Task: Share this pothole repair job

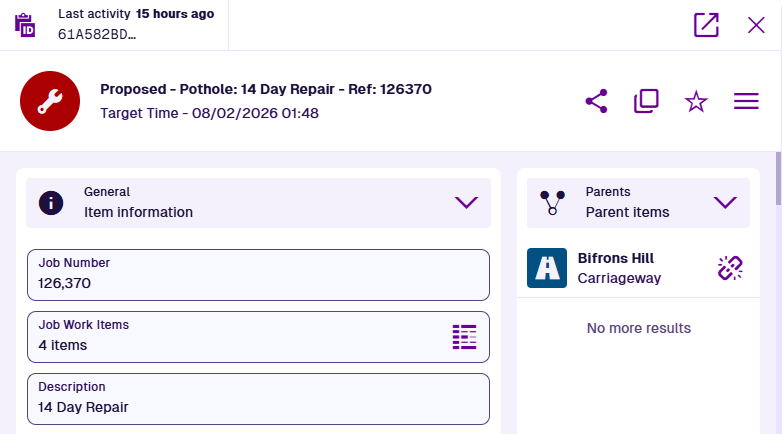Action: pos(596,101)
